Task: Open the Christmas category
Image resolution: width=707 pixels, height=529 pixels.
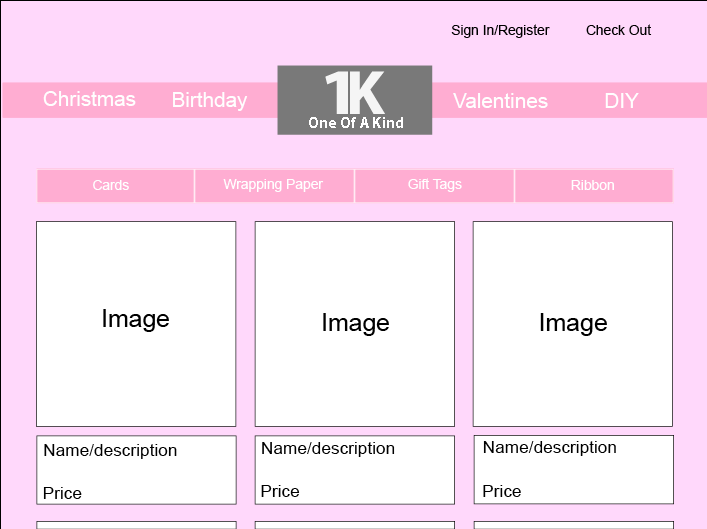Action: click(x=89, y=99)
